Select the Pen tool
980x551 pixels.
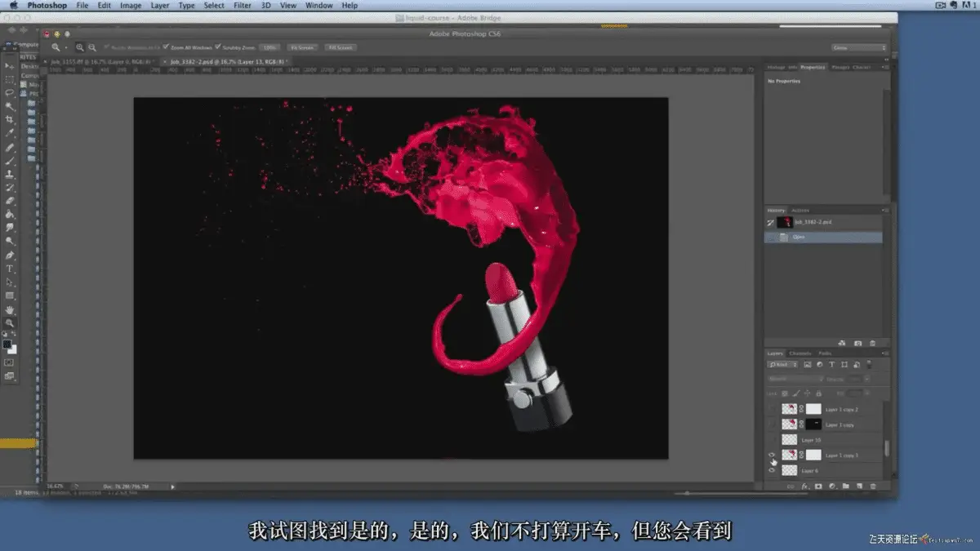pyautogui.click(x=10, y=255)
